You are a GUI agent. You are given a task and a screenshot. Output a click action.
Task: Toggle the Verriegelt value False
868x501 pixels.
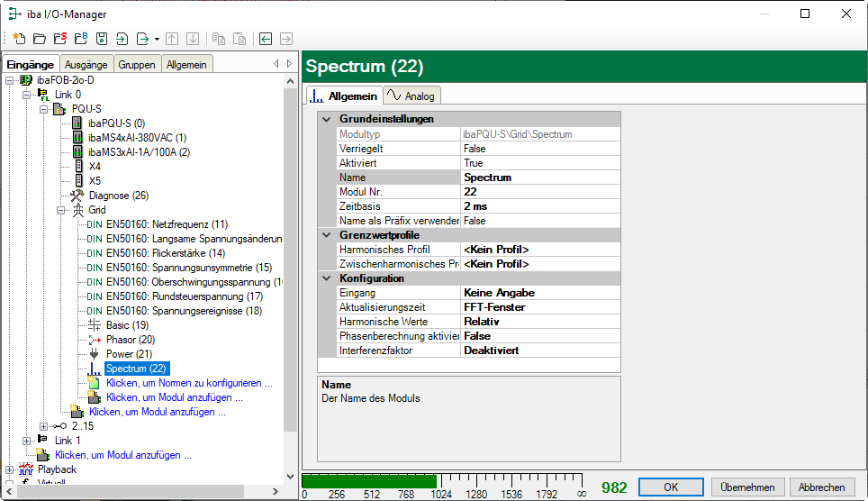(475, 149)
